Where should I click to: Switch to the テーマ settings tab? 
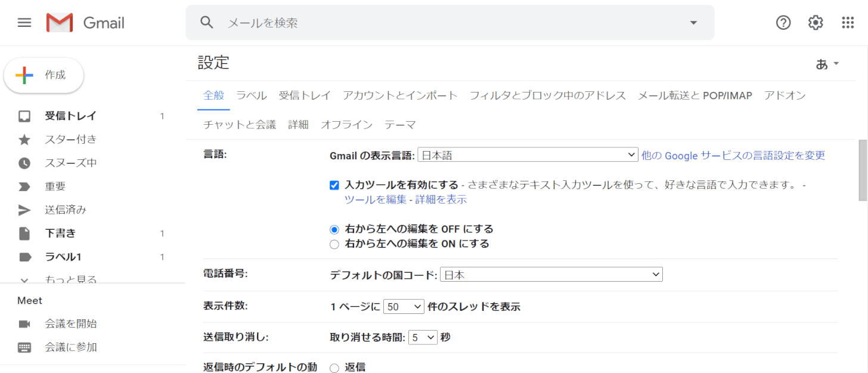400,124
